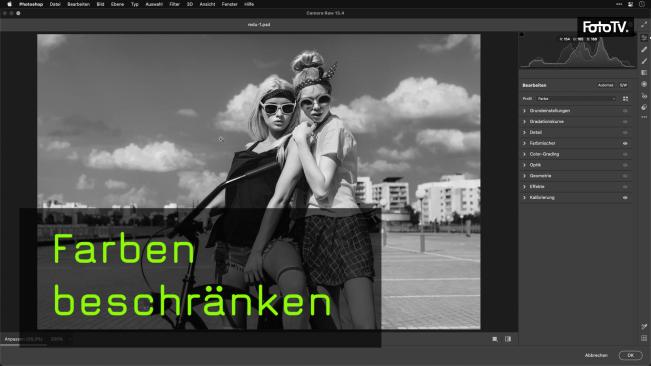Toggle Detail panel visibility eye
Viewport: 651px width, 366px height.
coord(625,132)
